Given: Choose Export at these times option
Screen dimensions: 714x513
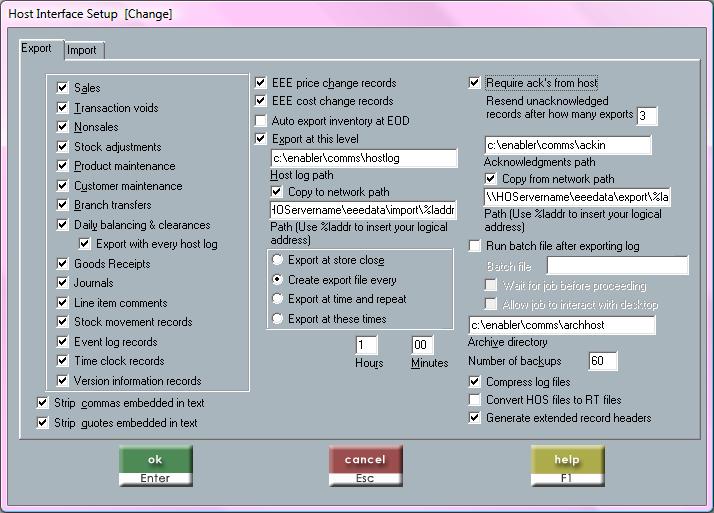Looking at the screenshot, I should (x=277, y=319).
